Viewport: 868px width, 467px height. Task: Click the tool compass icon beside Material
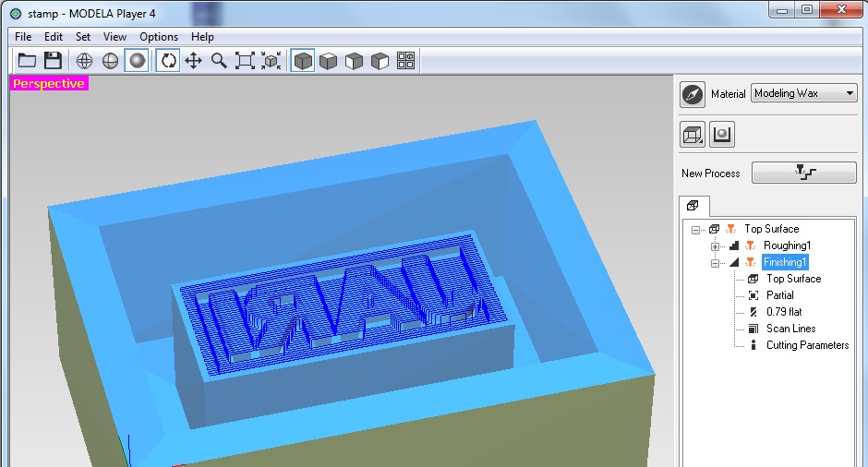point(693,93)
